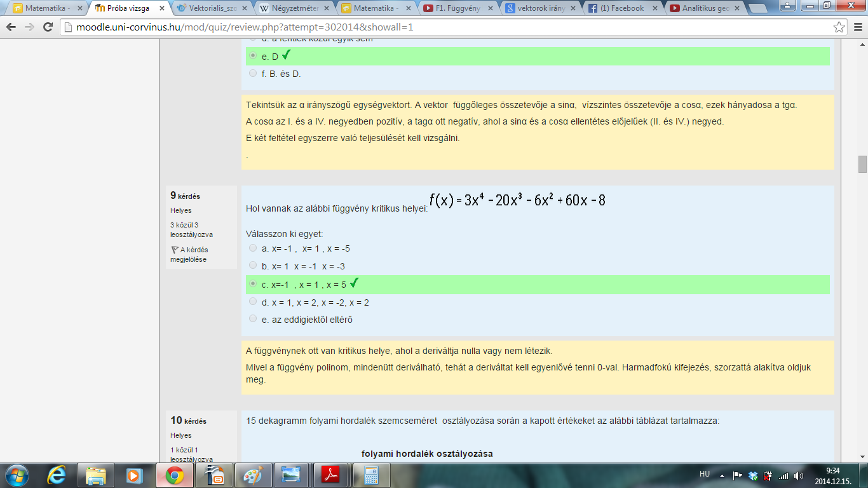This screenshot has height=488, width=868.
Task: Pick answer d. x = 1, x = 2
Action: pyautogui.click(x=253, y=302)
